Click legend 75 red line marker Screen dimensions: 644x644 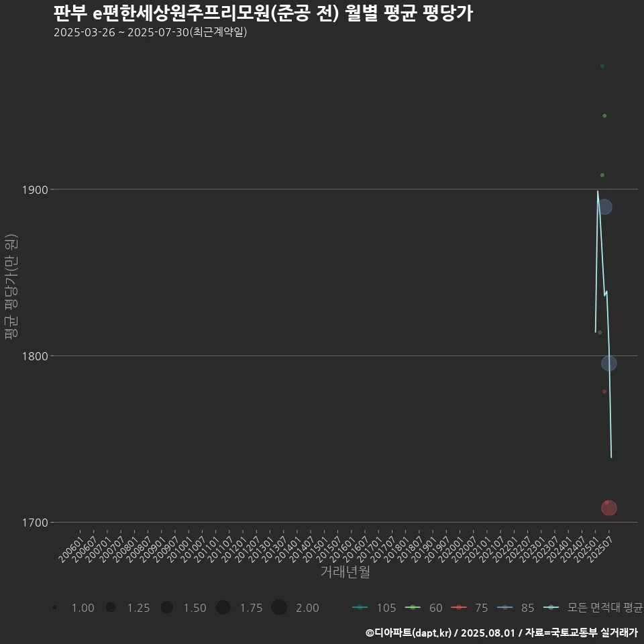458,608
